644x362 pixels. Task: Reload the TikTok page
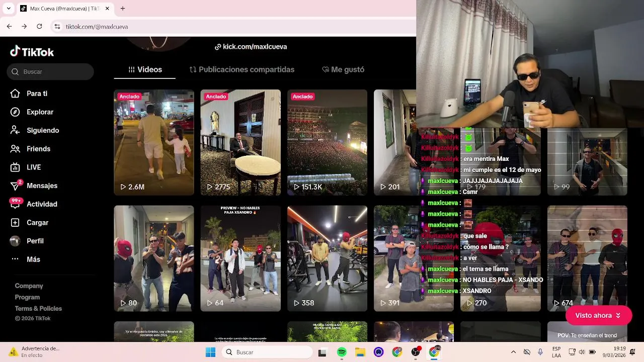tap(39, 26)
